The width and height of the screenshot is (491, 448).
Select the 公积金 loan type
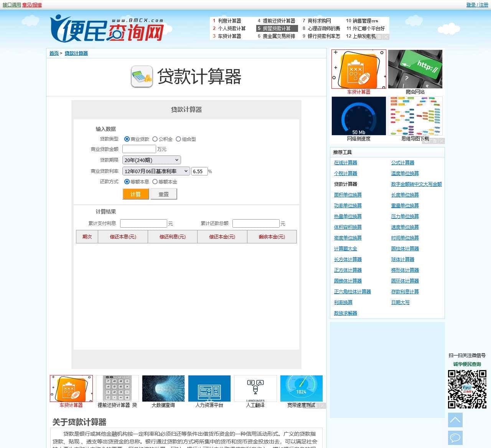pos(155,139)
